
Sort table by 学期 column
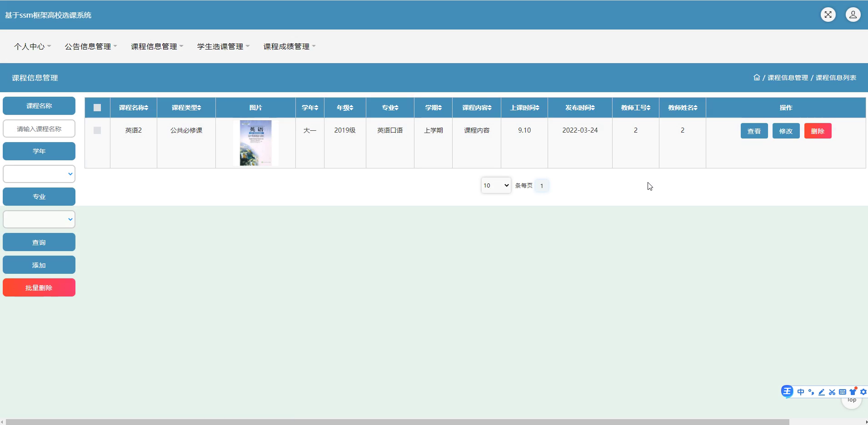433,108
